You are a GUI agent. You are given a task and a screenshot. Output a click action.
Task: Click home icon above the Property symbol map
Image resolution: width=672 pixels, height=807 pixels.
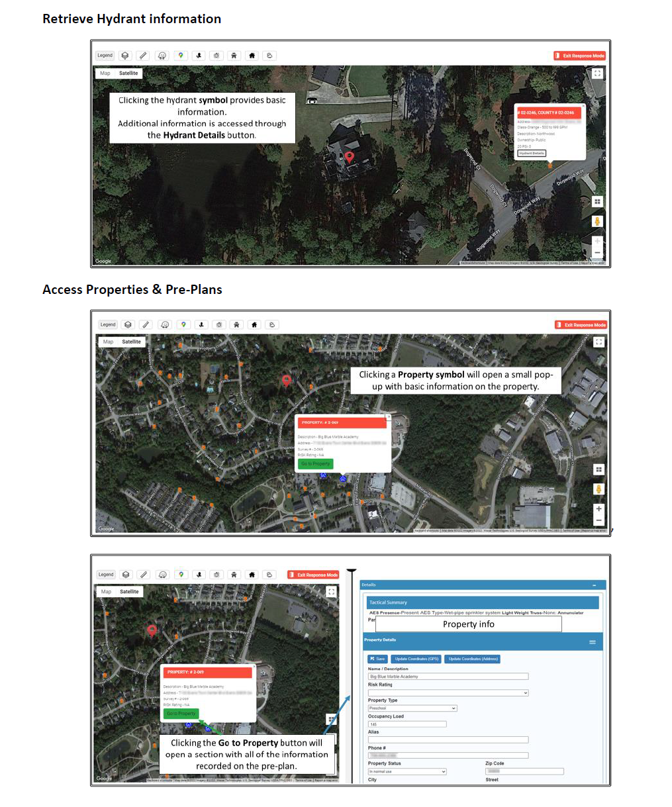[254, 324]
